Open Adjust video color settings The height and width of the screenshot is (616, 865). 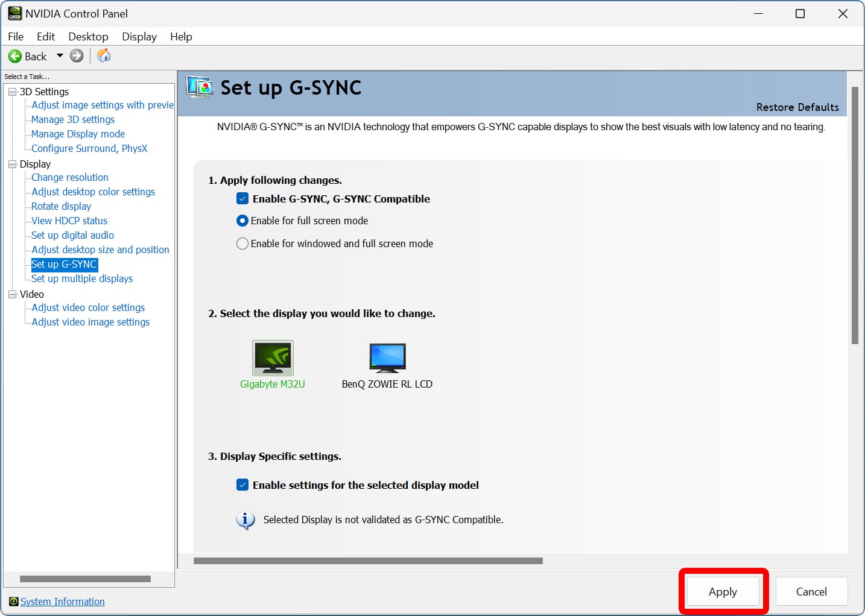coord(88,307)
